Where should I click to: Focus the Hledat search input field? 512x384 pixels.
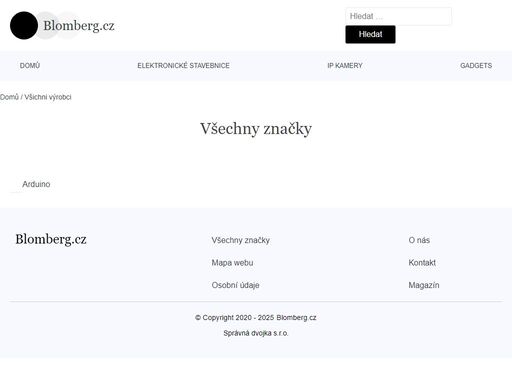pos(398,16)
